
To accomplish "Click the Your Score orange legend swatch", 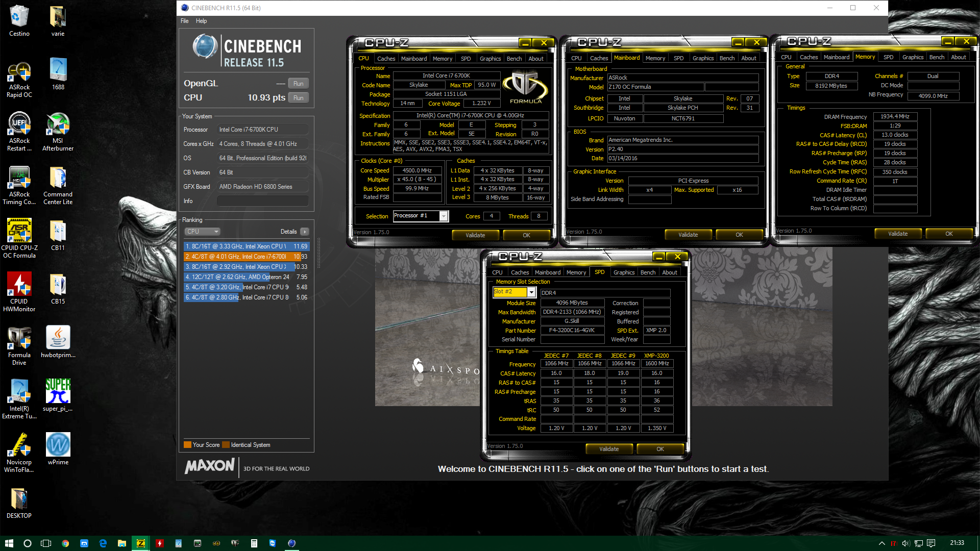I will click(187, 445).
